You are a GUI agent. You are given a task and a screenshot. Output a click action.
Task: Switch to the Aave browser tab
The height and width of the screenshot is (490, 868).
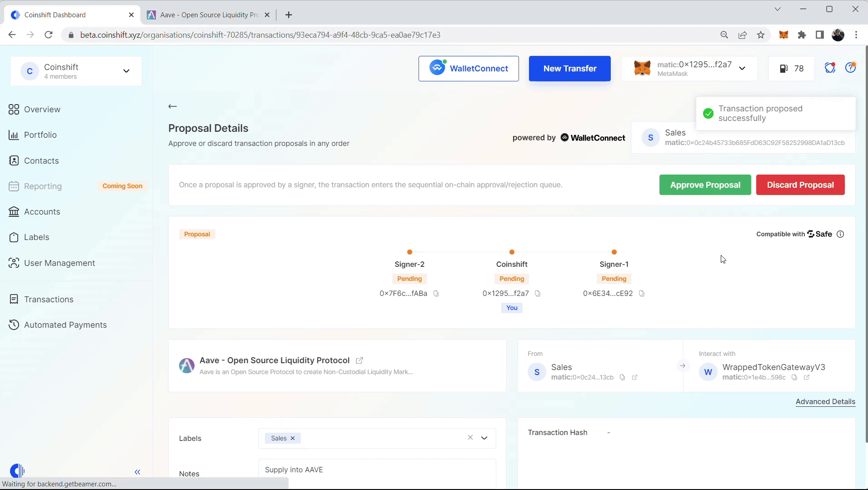pos(209,15)
